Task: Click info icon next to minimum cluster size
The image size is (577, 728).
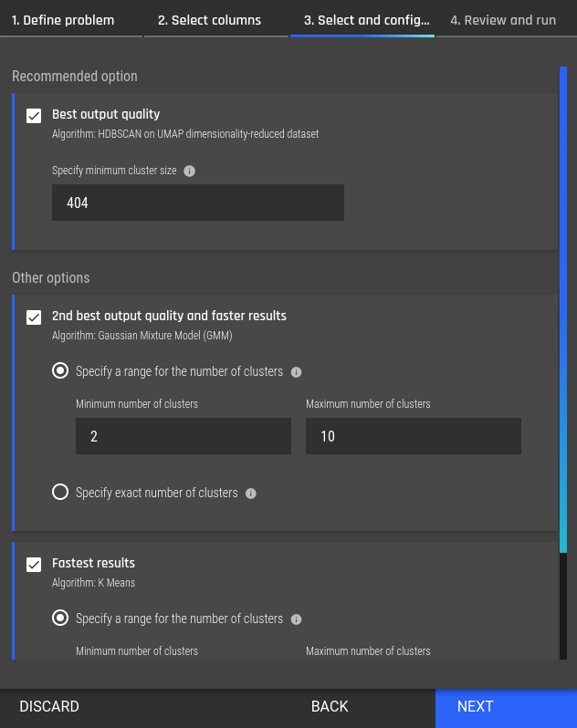Action: [190, 171]
